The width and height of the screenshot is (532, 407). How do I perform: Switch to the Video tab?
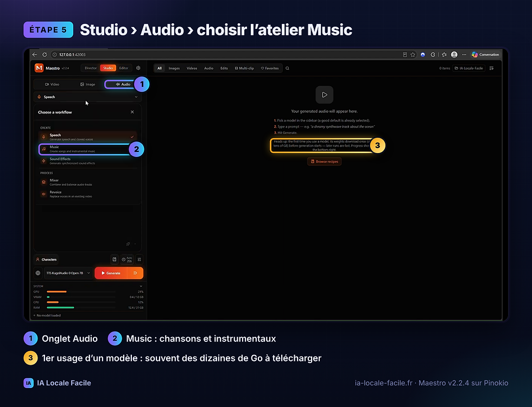click(x=52, y=85)
